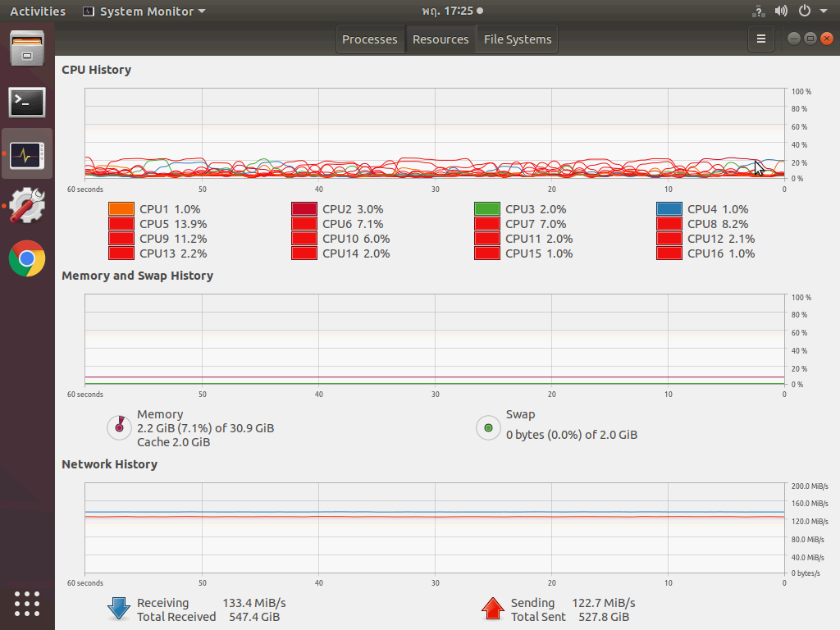Click the Memory and Swap History heading
This screenshot has height=630, width=840.
[x=137, y=276]
